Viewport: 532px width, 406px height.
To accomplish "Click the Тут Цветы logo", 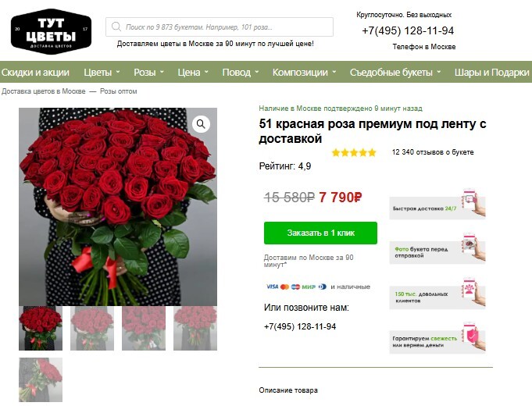I will 52,31.
